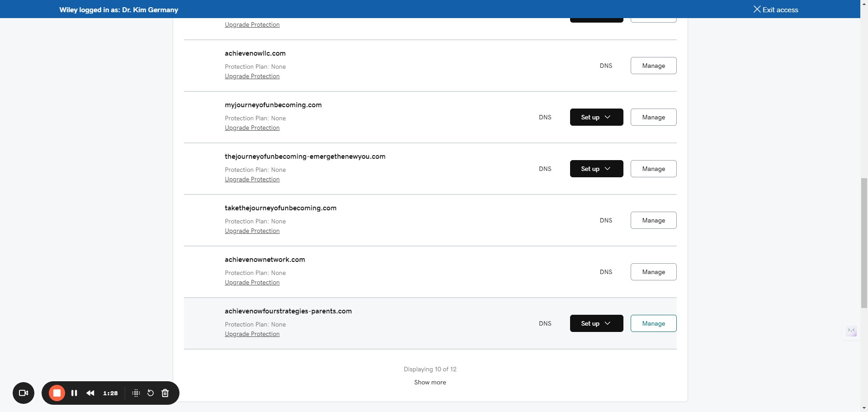Toggle the recorder camera icon
Viewport: 868px width, 412px height.
[24, 393]
